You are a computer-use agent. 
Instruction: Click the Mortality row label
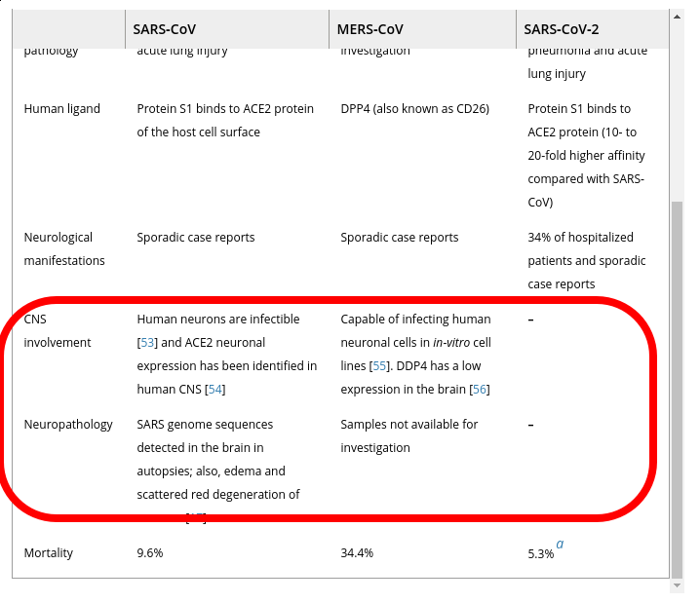click(48, 553)
